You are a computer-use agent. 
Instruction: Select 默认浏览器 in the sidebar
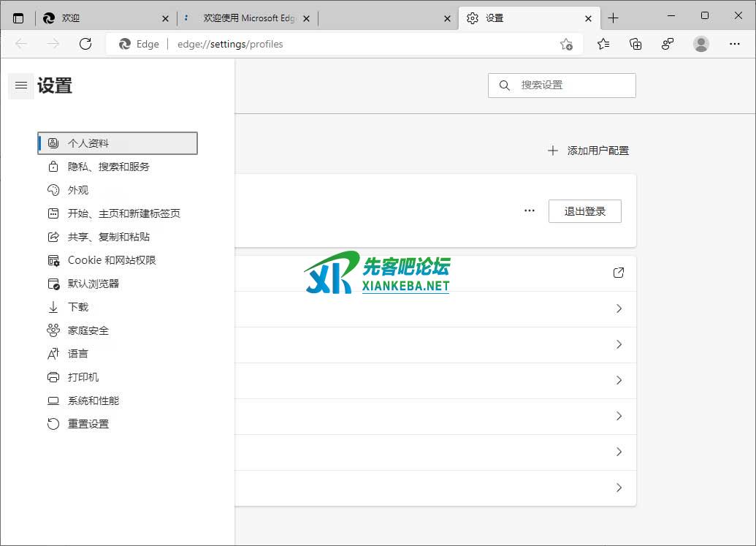click(93, 284)
